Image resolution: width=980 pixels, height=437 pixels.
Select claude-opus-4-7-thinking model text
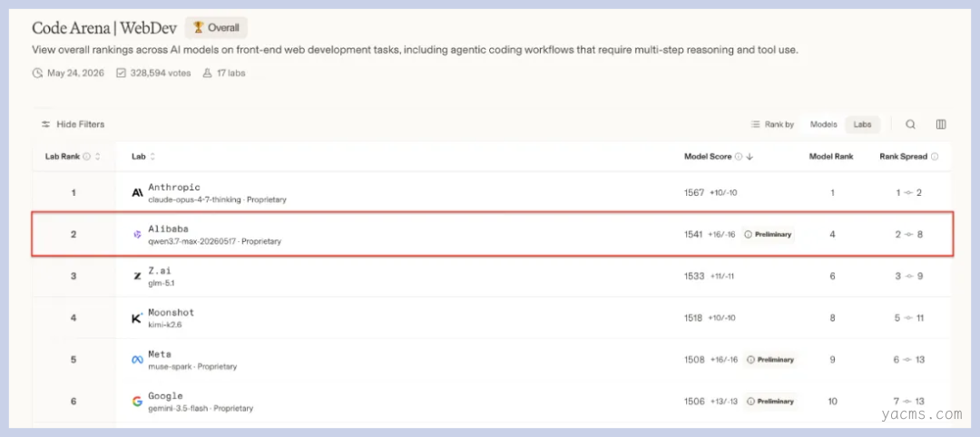click(x=195, y=199)
